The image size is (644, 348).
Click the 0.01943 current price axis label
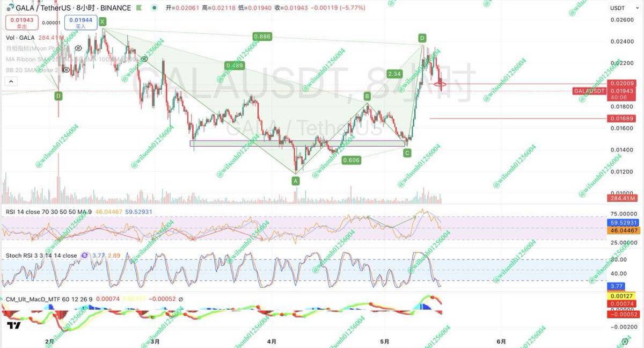[x=621, y=91]
